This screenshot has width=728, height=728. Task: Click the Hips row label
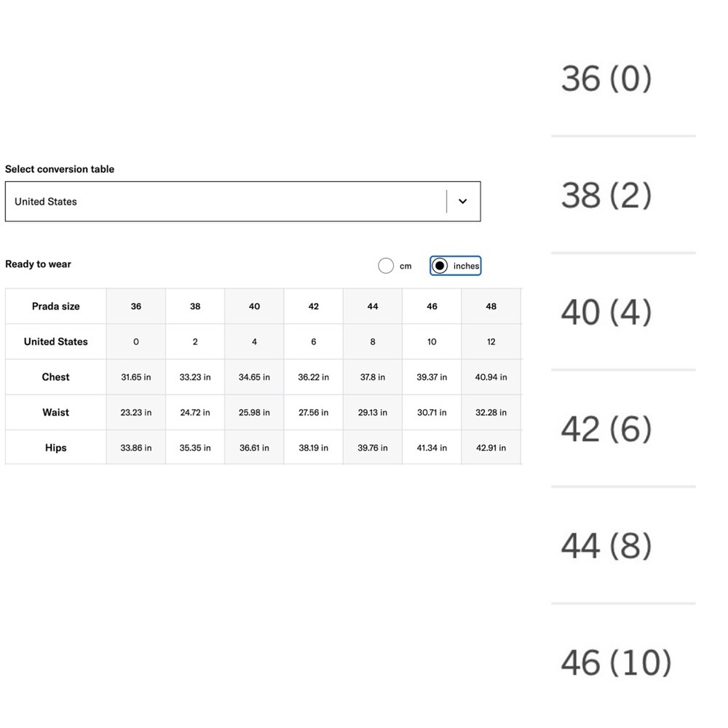pos(56,448)
